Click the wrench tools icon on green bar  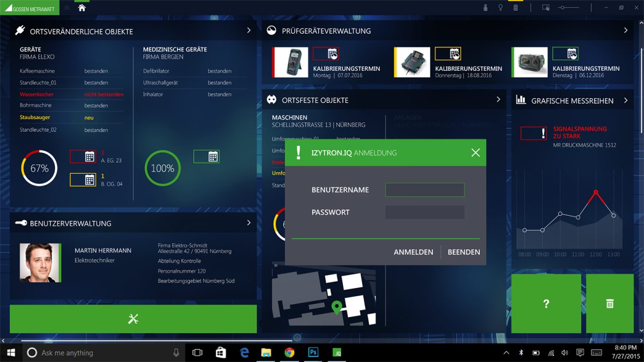pos(133,319)
